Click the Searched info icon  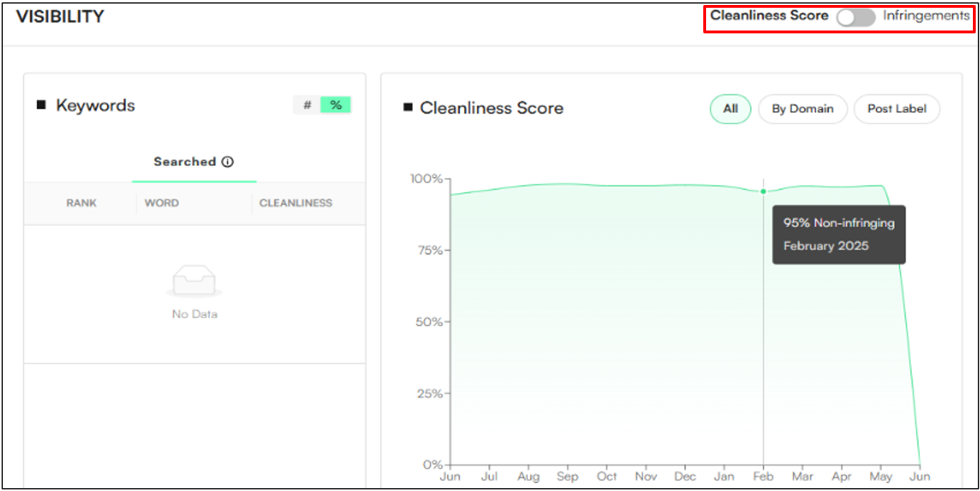tap(228, 162)
